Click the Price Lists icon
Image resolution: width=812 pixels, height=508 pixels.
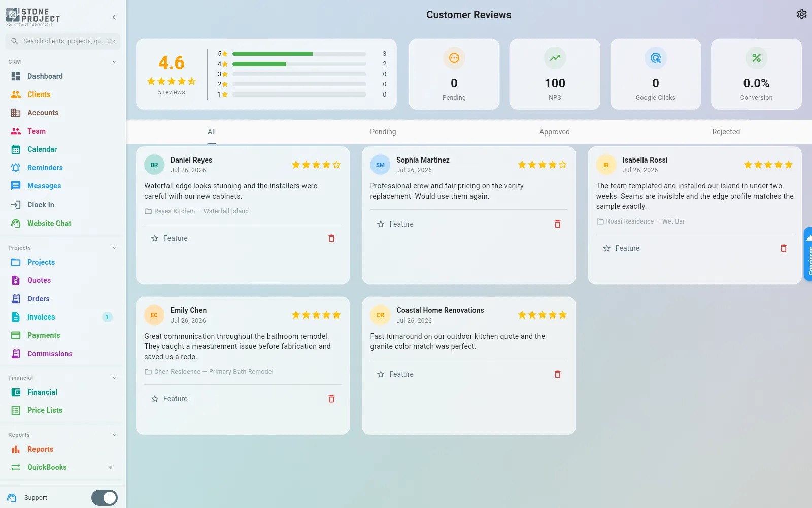16,410
